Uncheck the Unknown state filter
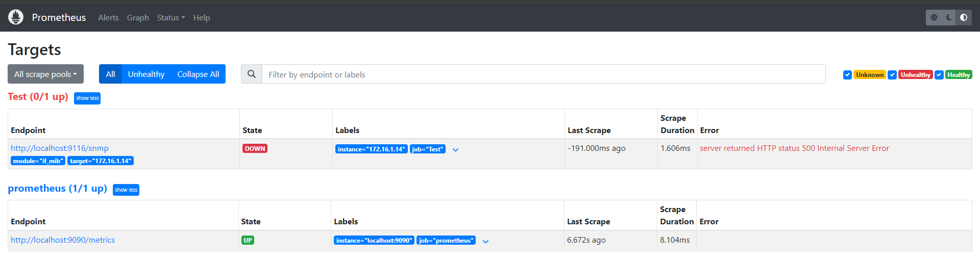Viewport: 980px width, 261px height. 847,75
